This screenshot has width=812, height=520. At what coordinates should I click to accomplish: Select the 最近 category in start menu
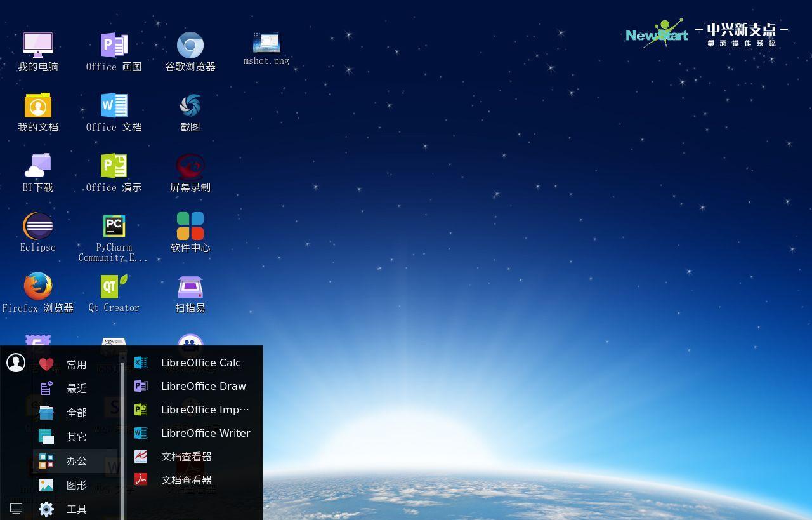pos(75,389)
